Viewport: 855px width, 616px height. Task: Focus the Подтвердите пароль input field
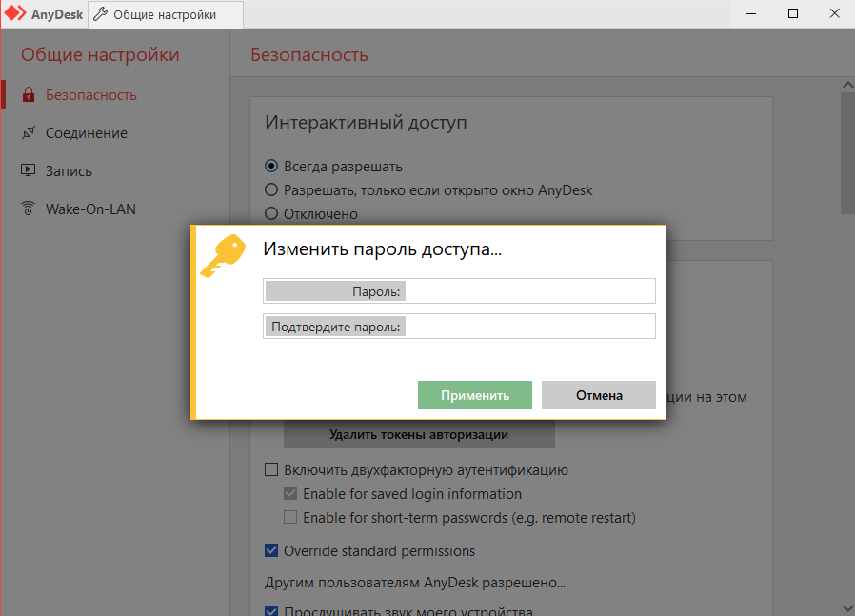529,327
